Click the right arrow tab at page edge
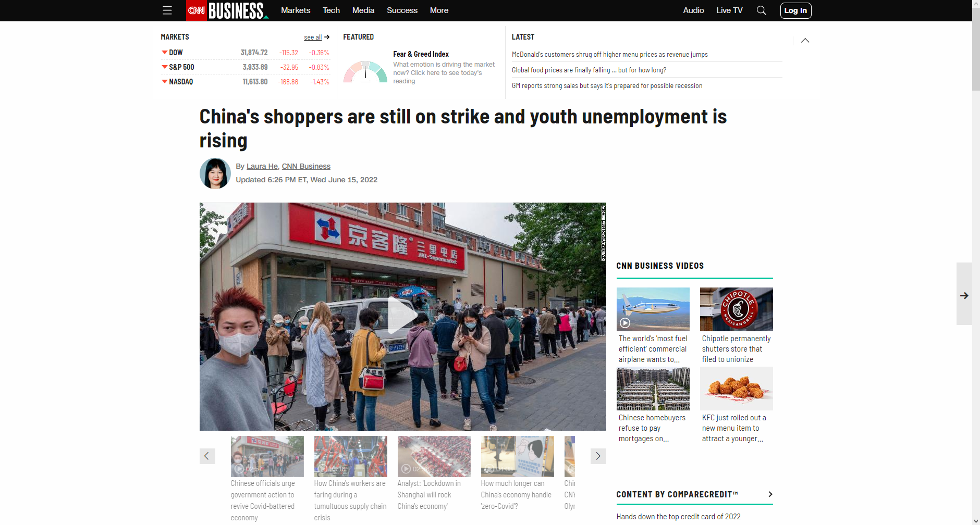Screen dimensions: 980x525 tap(964, 295)
